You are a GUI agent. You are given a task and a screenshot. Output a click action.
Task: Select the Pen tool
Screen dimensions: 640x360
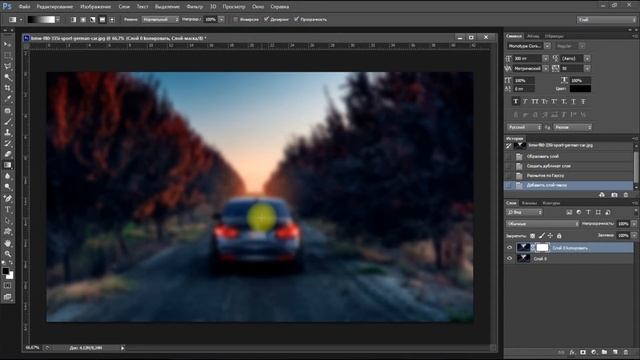(x=7, y=199)
